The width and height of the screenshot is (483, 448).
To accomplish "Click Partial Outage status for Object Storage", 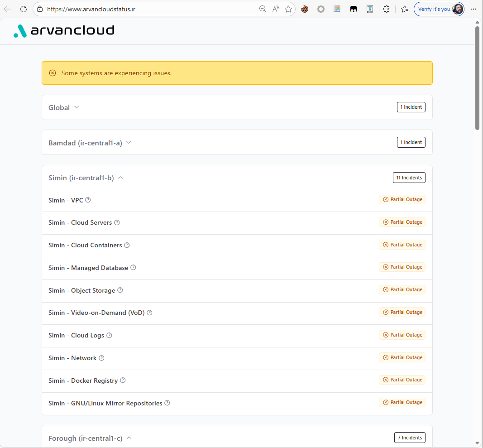I will (402, 289).
